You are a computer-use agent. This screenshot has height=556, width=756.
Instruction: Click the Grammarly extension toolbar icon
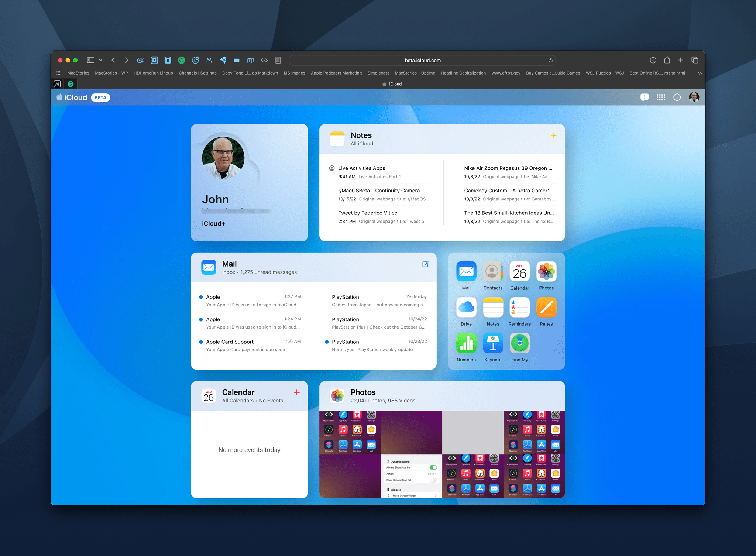coord(181,60)
